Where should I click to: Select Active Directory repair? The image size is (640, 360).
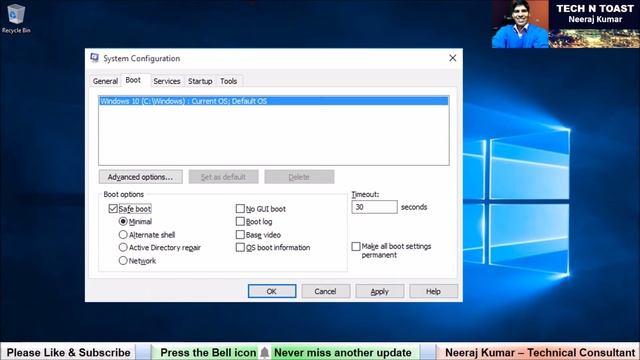[x=123, y=247]
